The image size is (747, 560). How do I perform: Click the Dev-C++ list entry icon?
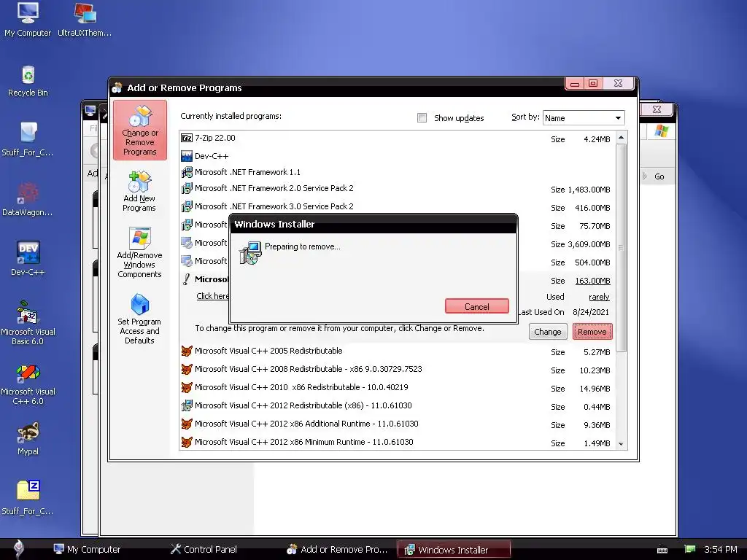click(x=187, y=156)
